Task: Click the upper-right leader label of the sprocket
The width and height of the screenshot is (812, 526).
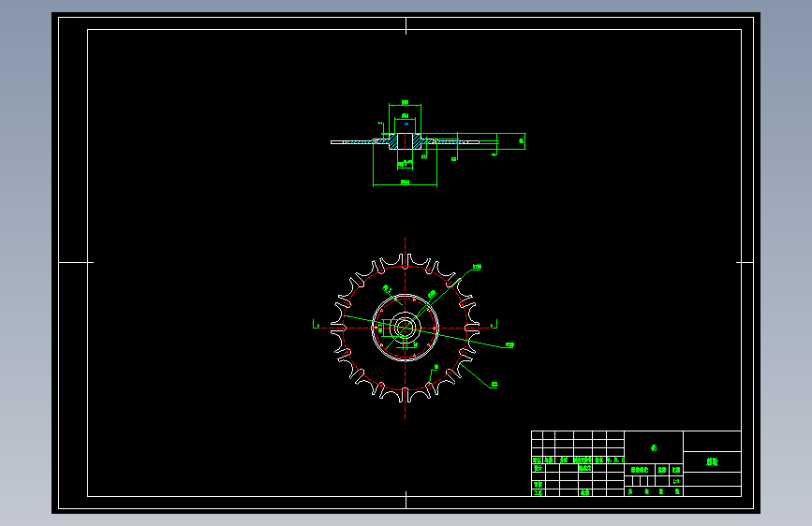Action: [477, 267]
